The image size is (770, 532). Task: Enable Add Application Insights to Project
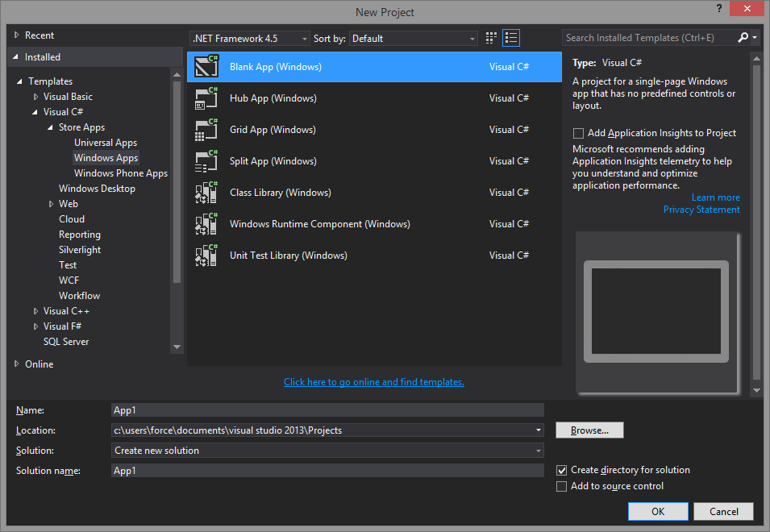(x=578, y=132)
